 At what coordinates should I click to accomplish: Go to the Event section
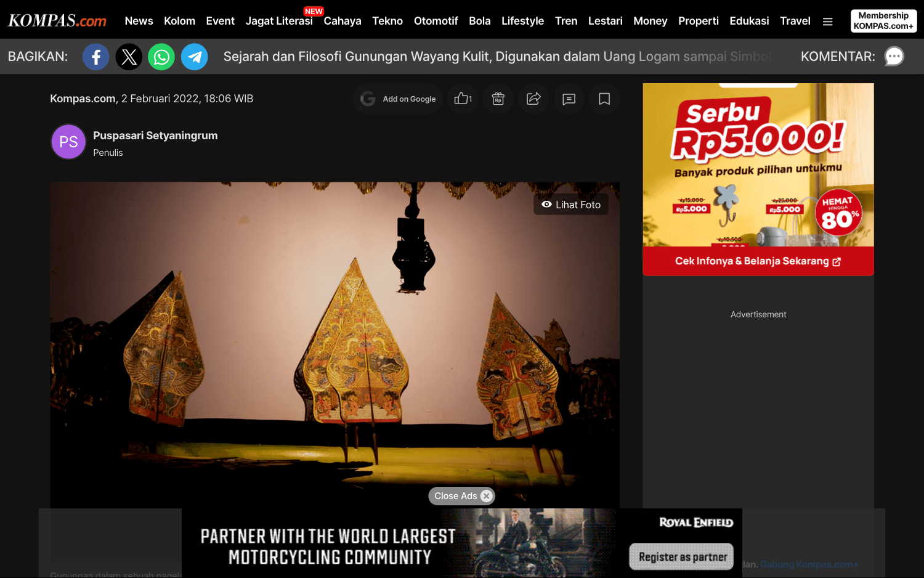[x=220, y=21]
